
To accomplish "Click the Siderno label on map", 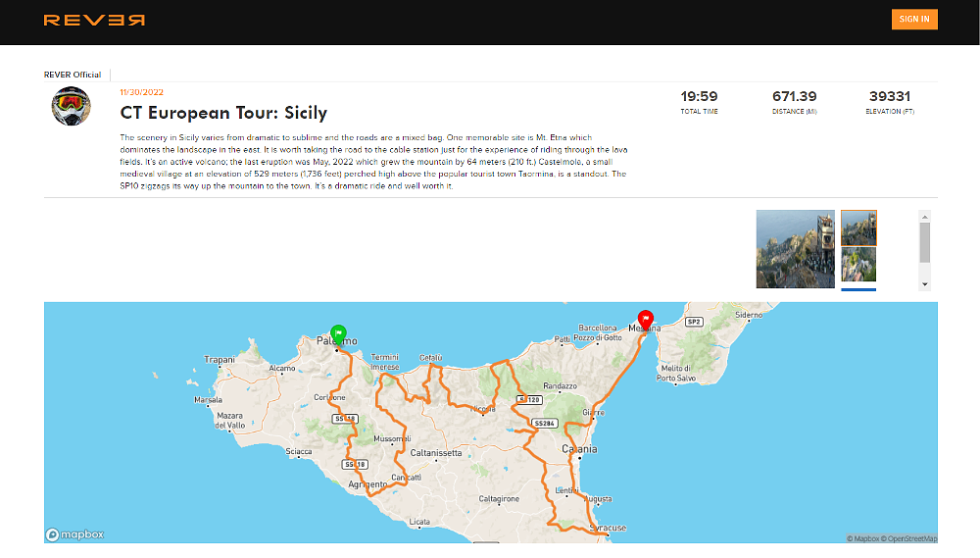I will (x=749, y=315).
